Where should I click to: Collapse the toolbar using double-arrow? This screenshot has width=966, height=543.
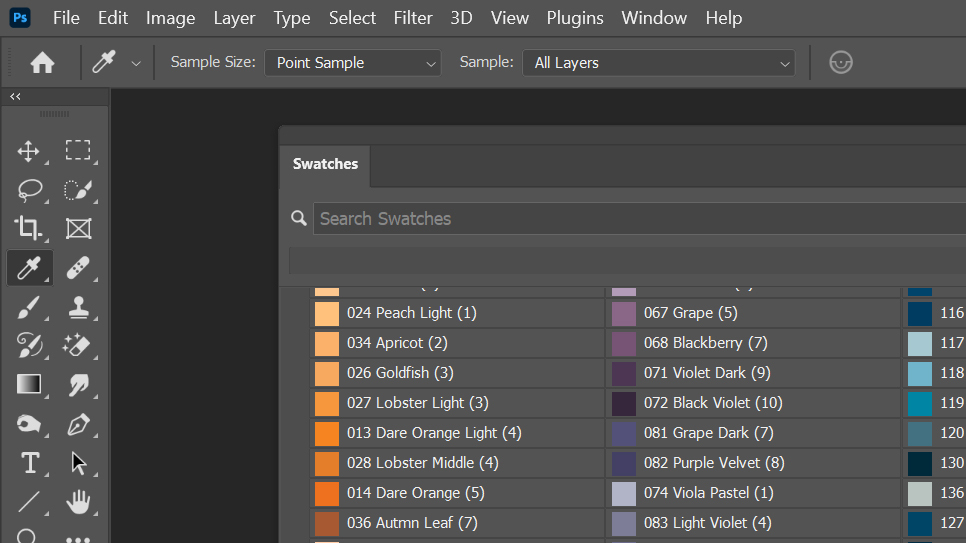[15, 97]
